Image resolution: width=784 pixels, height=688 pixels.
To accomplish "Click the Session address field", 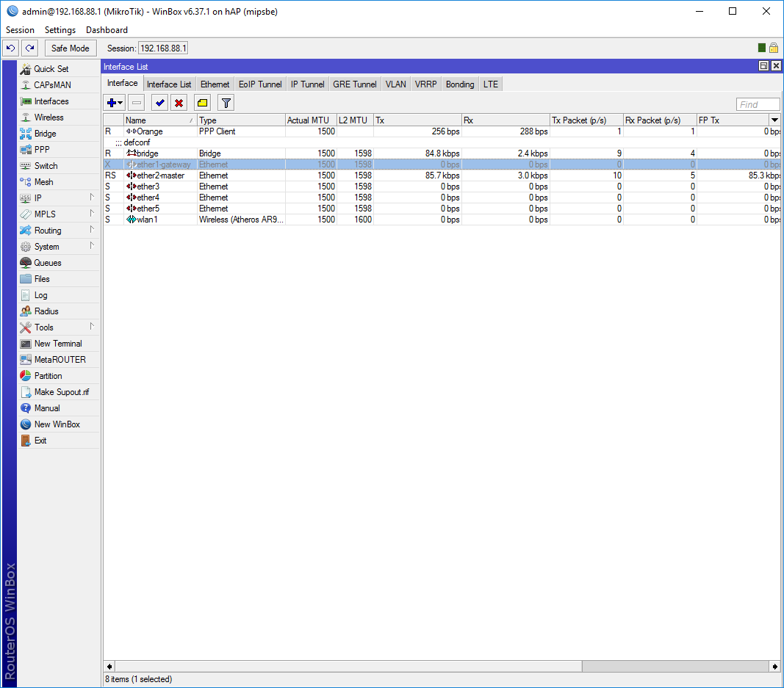I will 163,48.
